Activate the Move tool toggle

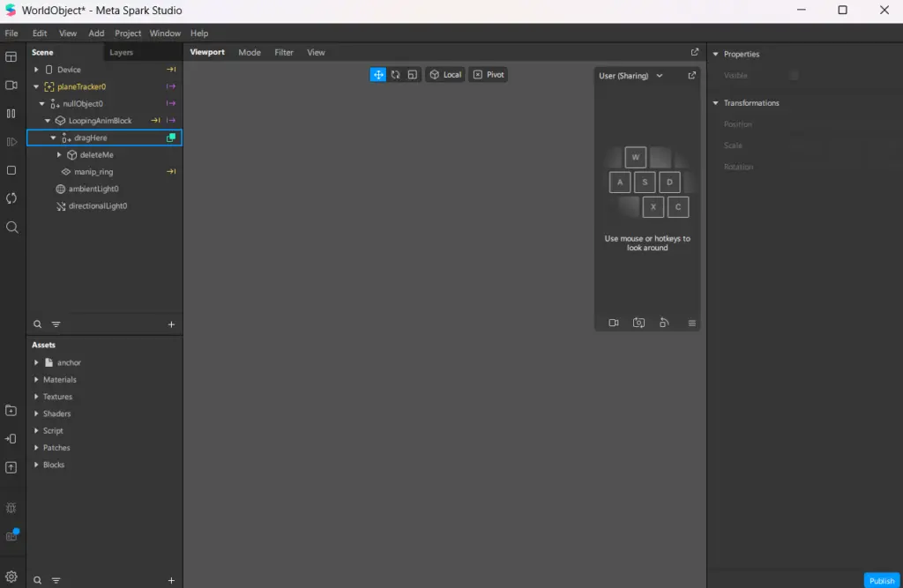click(377, 74)
